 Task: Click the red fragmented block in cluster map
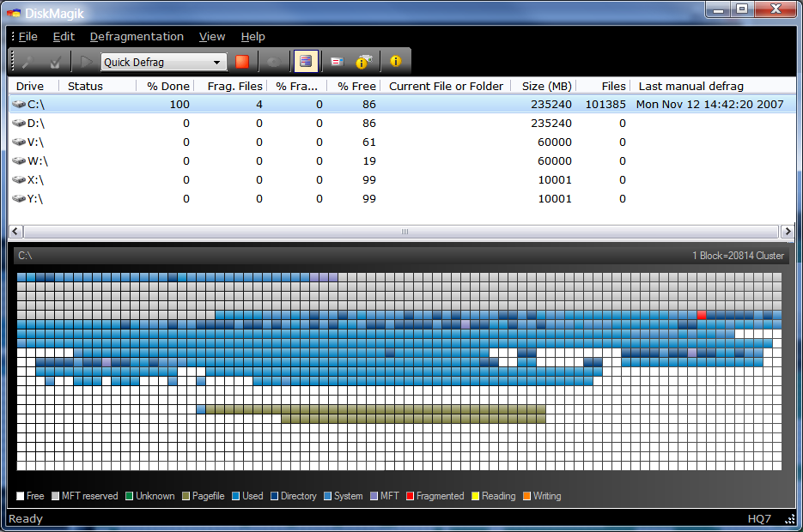[702, 315]
